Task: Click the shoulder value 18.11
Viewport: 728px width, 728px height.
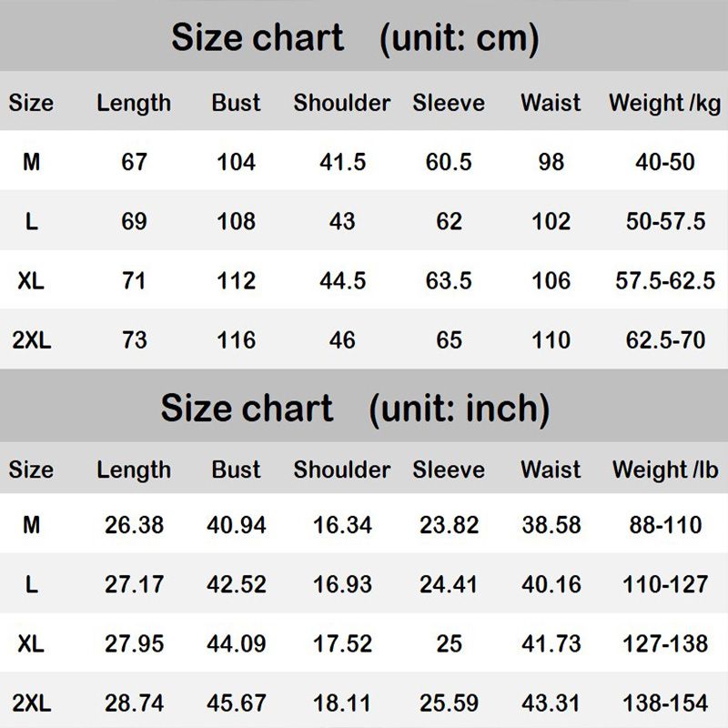Action: tap(342, 703)
